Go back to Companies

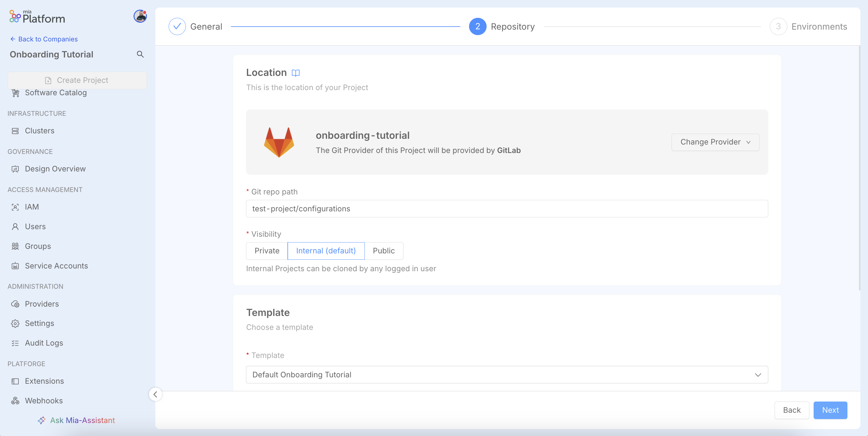coord(44,39)
